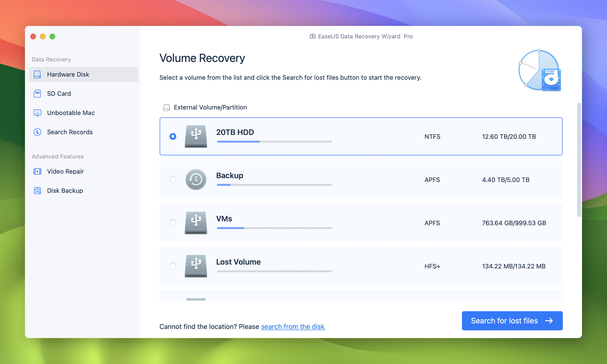Click the Search Records history icon
This screenshot has height=364, width=607.
38,132
